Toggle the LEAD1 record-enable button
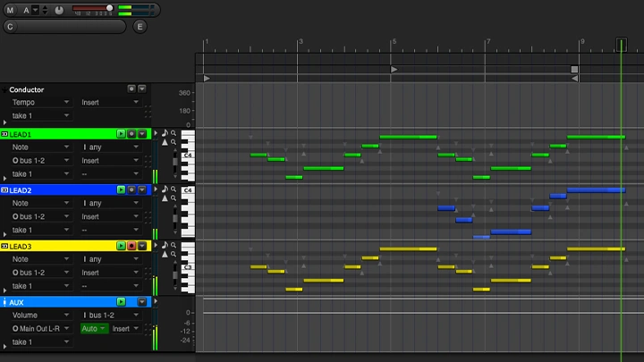 pyautogui.click(x=131, y=134)
